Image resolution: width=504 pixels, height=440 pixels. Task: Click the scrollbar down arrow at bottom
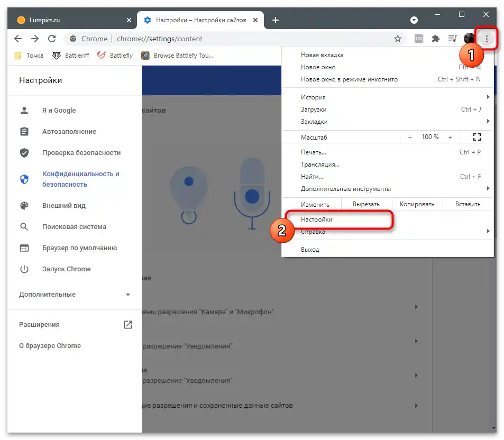493,428
